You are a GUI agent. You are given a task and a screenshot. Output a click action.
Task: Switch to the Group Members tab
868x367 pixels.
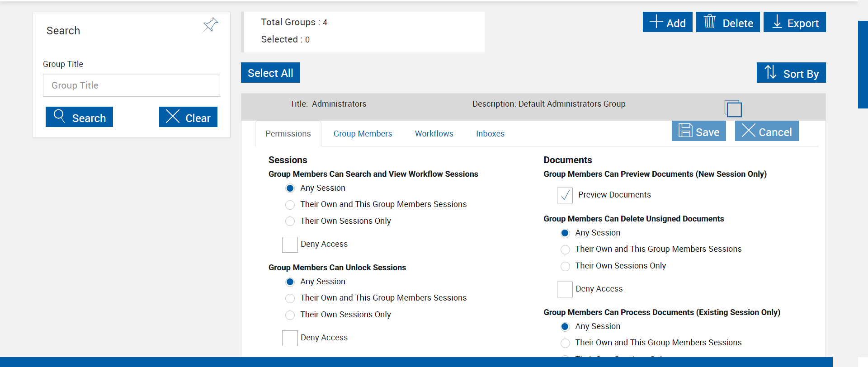pos(363,134)
